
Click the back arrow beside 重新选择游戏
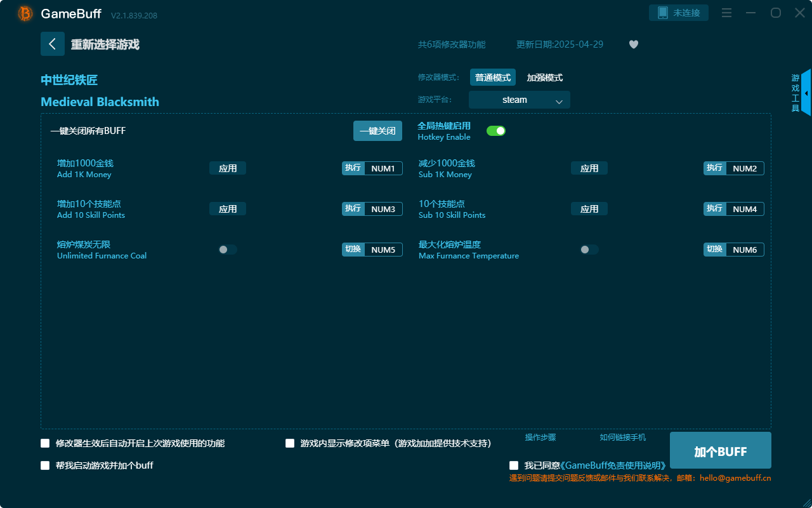(53, 44)
